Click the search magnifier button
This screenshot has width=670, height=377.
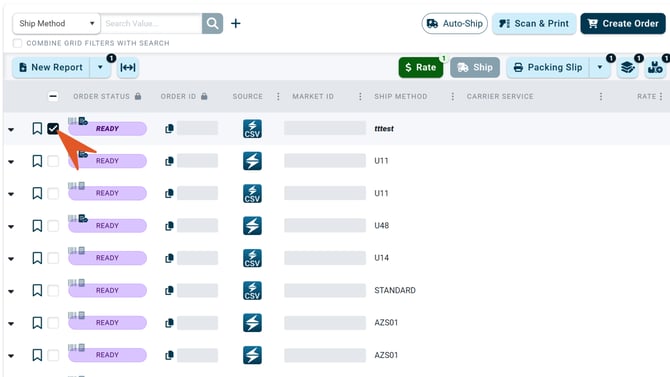click(212, 23)
